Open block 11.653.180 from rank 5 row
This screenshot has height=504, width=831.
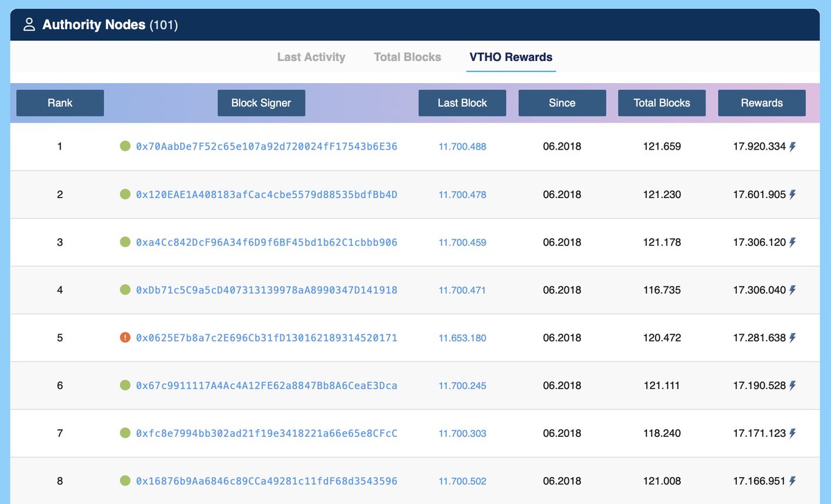coord(462,337)
